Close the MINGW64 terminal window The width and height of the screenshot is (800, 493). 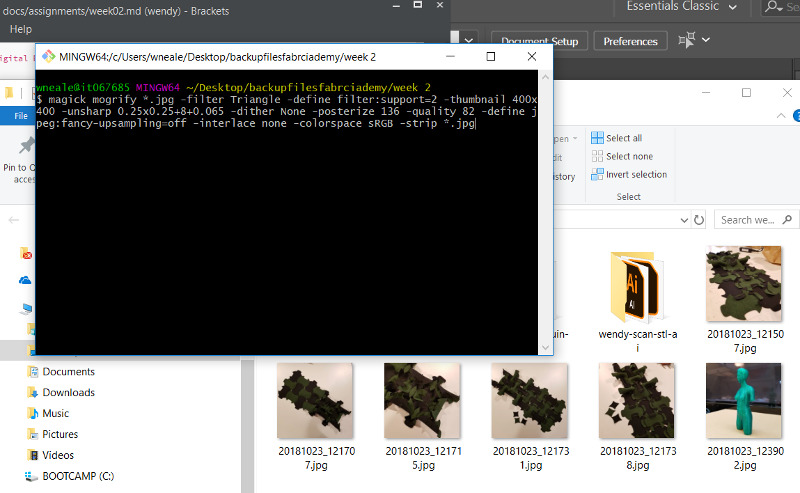pos(532,56)
